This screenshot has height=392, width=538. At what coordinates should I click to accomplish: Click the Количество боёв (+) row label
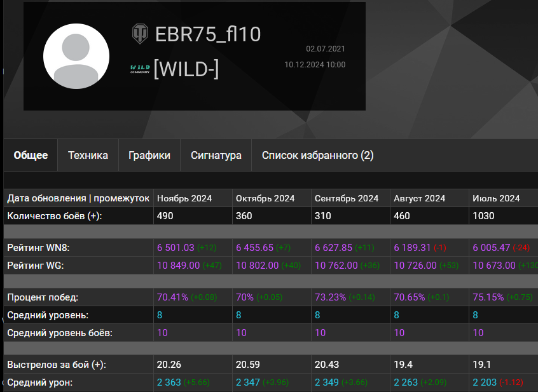55,216
